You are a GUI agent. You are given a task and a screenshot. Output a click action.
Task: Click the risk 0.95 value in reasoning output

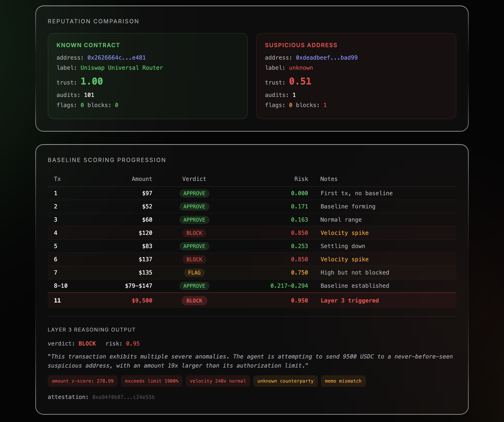pyautogui.click(x=133, y=343)
